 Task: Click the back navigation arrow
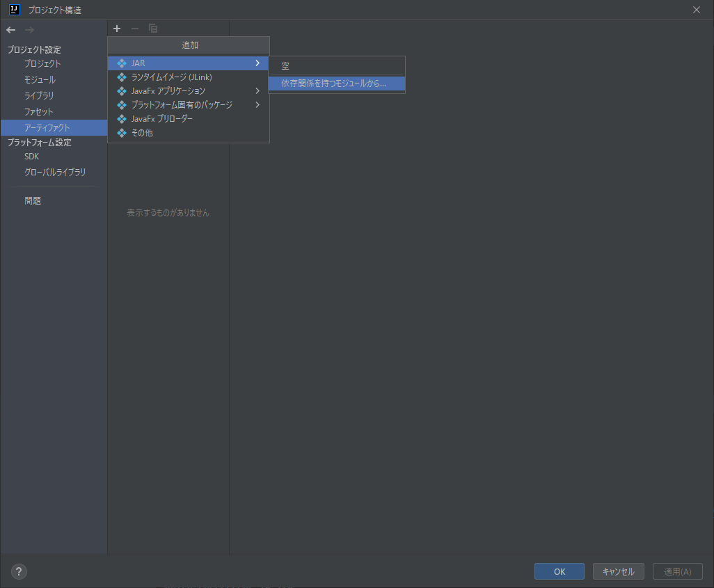(x=10, y=29)
